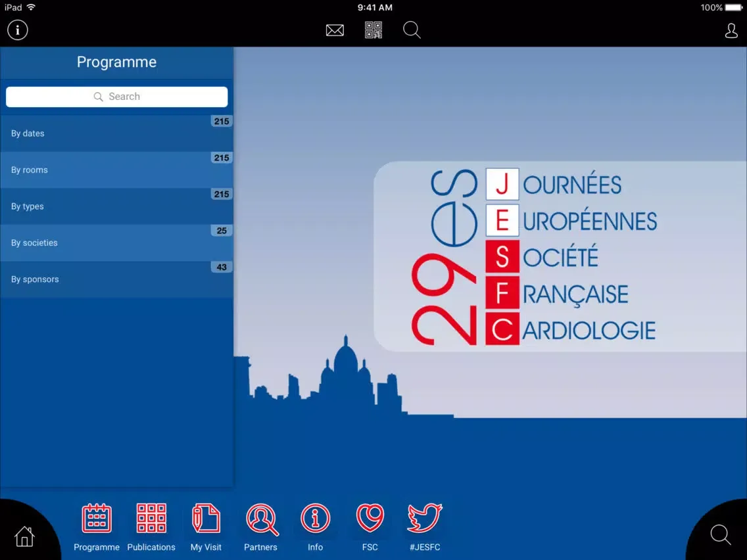747x560 pixels.
Task: Tap the 9:41 AM clock
Action: [x=375, y=7]
